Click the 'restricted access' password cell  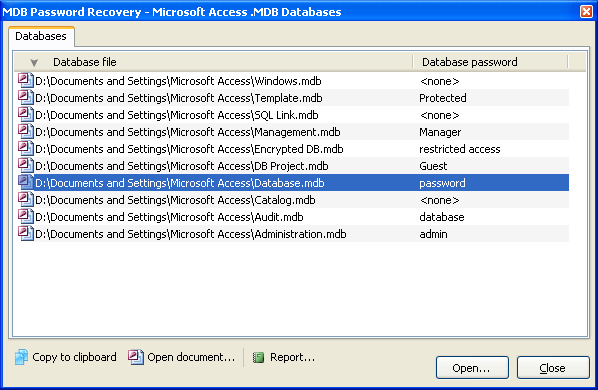[460, 149]
